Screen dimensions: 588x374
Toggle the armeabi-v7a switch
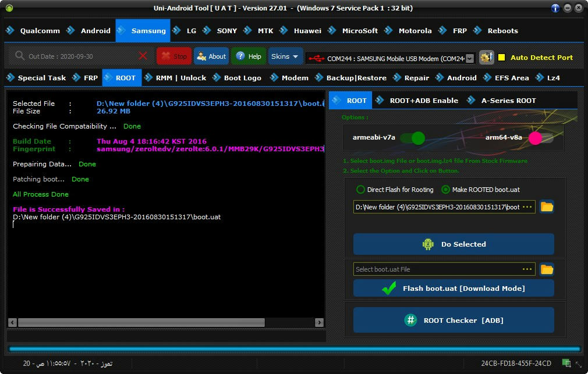413,137
